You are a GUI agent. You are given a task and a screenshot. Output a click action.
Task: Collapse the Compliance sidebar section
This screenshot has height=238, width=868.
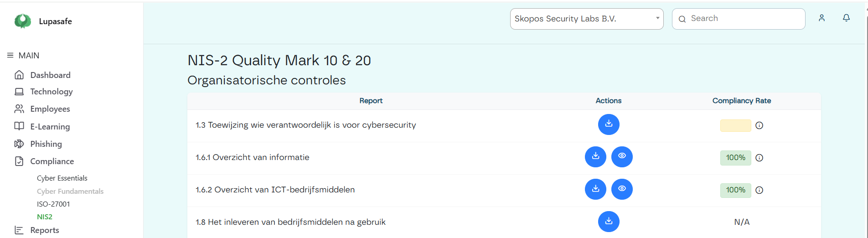[52, 161]
